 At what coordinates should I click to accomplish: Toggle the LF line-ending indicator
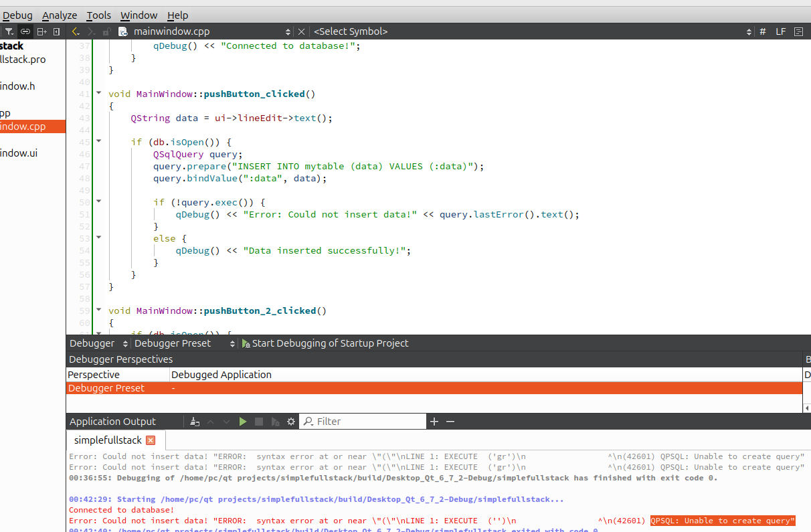pyautogui.click(x=780, y=31)
